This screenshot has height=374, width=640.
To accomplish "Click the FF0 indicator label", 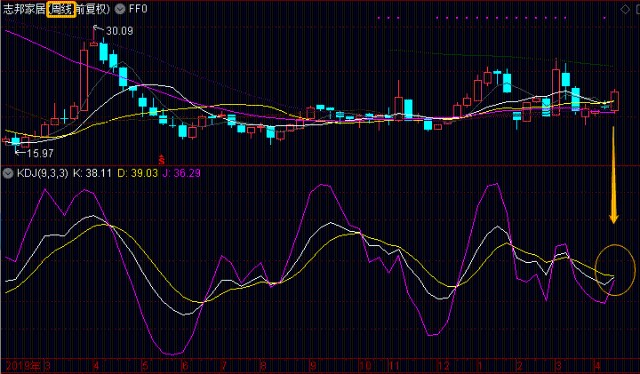I will (138, 9).
